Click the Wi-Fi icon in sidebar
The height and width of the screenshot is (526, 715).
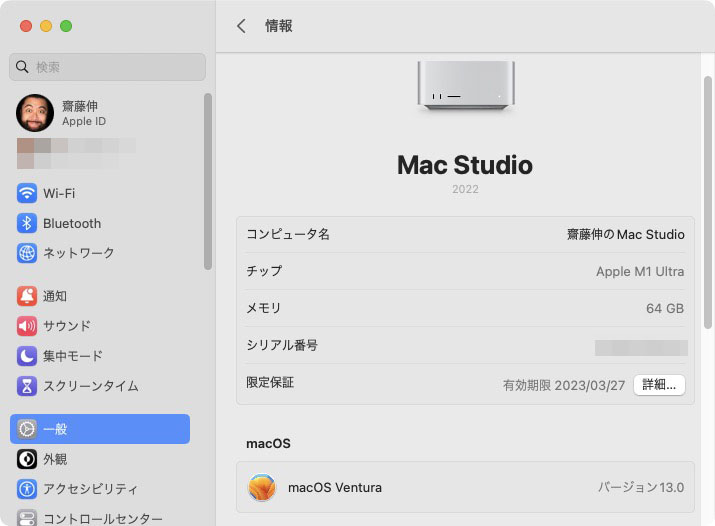point(27,193)
